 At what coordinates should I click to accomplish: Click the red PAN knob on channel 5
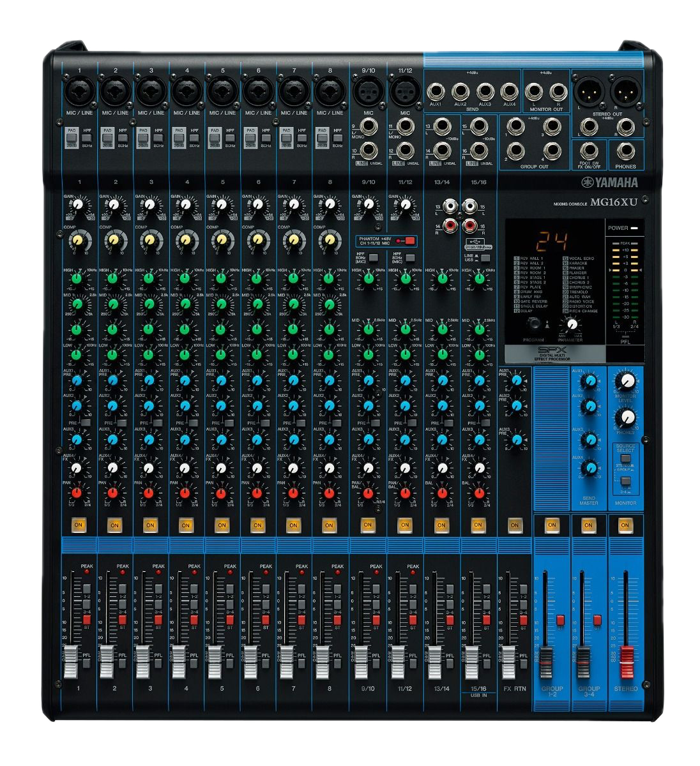click(x=221, y=493)
